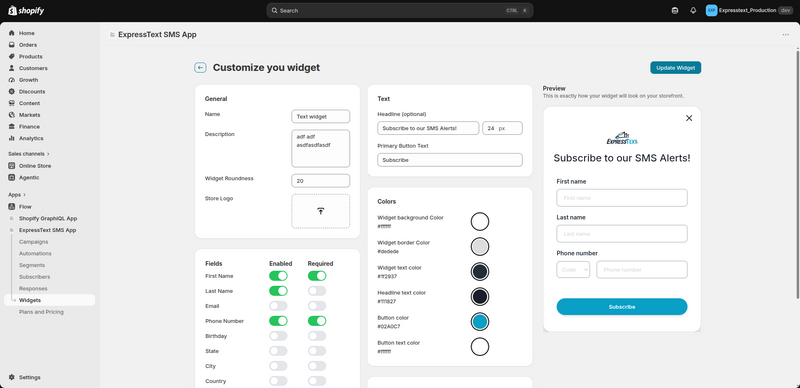Open Responses in sidebar
800x388 pixels.
[x=33, y=289]
